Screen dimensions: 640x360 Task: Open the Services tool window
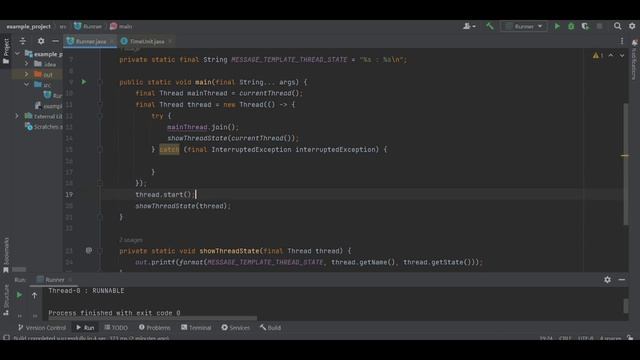pos(236,327)
